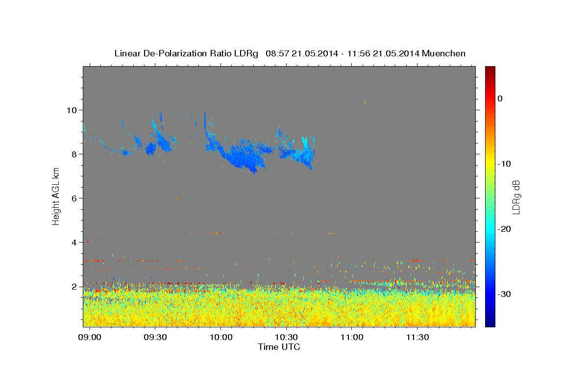588x392 pixels.
Task: Click the colorbar tick label '0'
Action: pyautogui.click(x=500, y=98)
